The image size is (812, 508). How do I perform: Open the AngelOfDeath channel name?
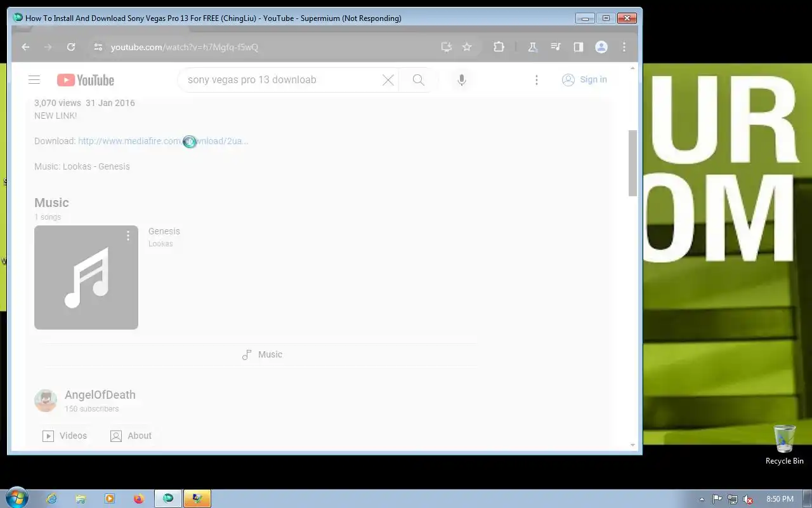click(100, 395)
